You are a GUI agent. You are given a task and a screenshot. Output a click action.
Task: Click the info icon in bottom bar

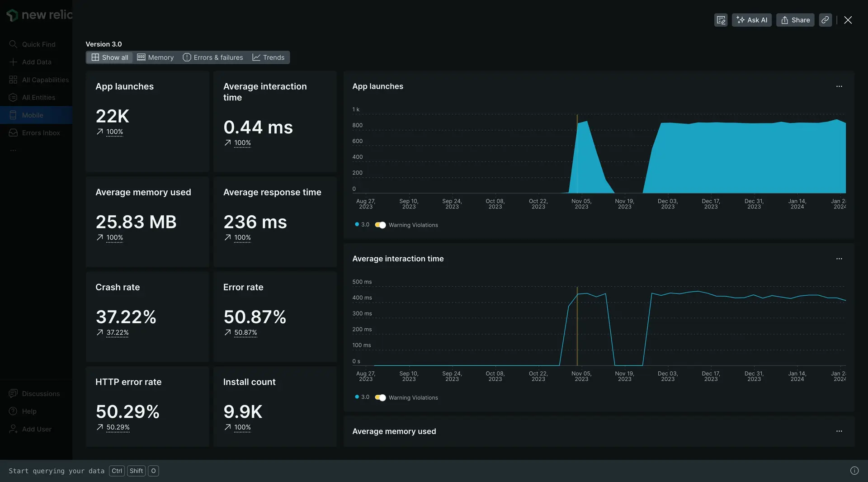(854, 471)
